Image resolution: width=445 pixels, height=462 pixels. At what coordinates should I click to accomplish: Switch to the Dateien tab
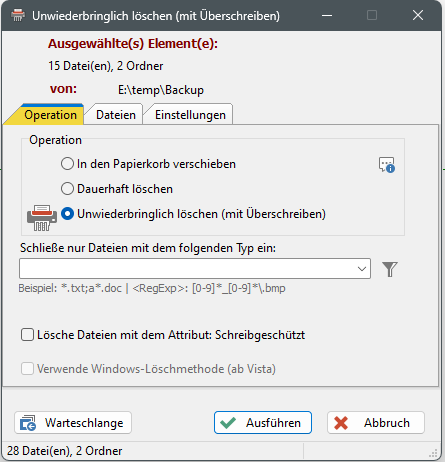tap(116, 115)
